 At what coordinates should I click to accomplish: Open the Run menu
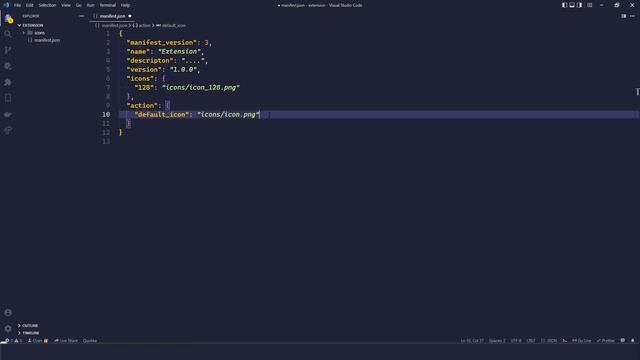pyautogui.click(x=90, y=5)
